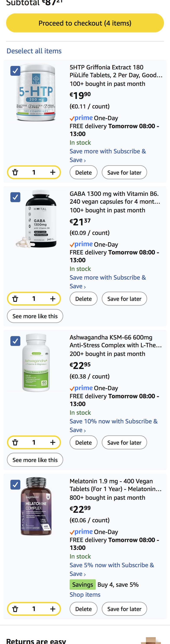The width and height of the screenshot is (170, 644).
Task: See more like this under Ashwagandha
Action: (x=35, y=460)
